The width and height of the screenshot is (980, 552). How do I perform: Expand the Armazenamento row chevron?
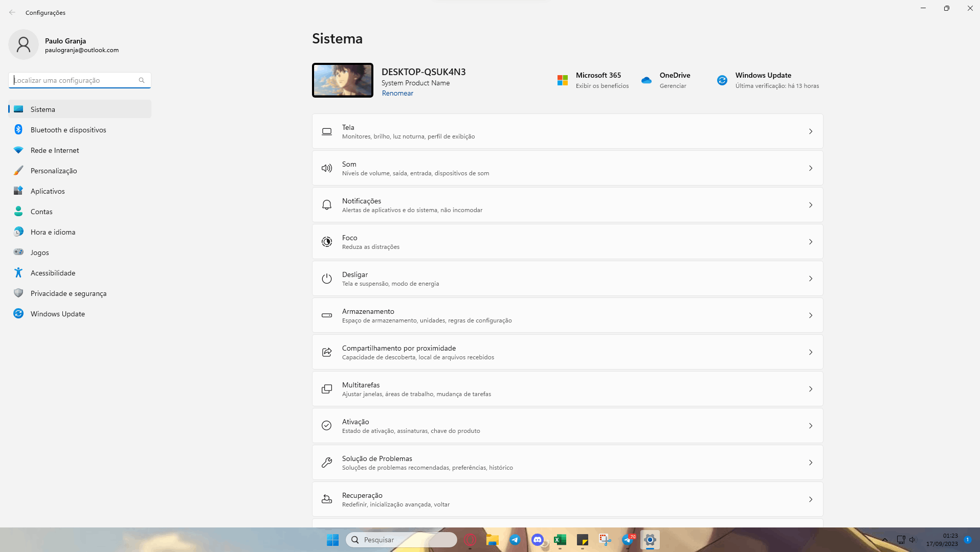coord(811,315)
